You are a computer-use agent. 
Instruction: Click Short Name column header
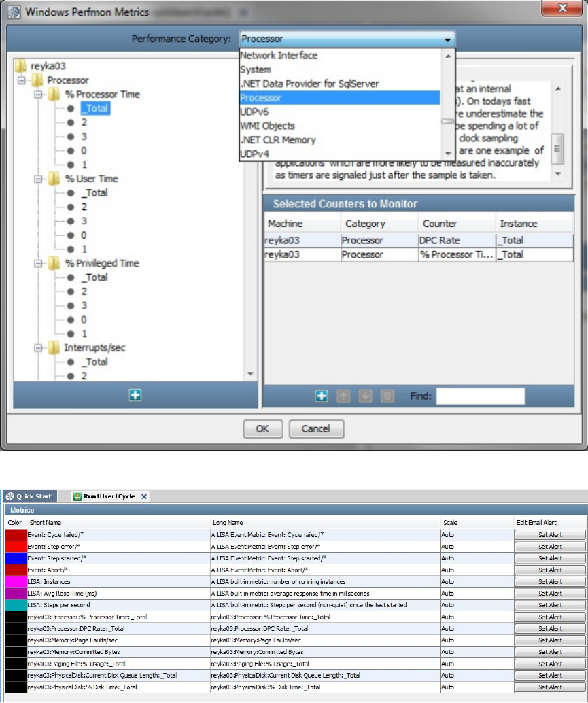(118, 523)
